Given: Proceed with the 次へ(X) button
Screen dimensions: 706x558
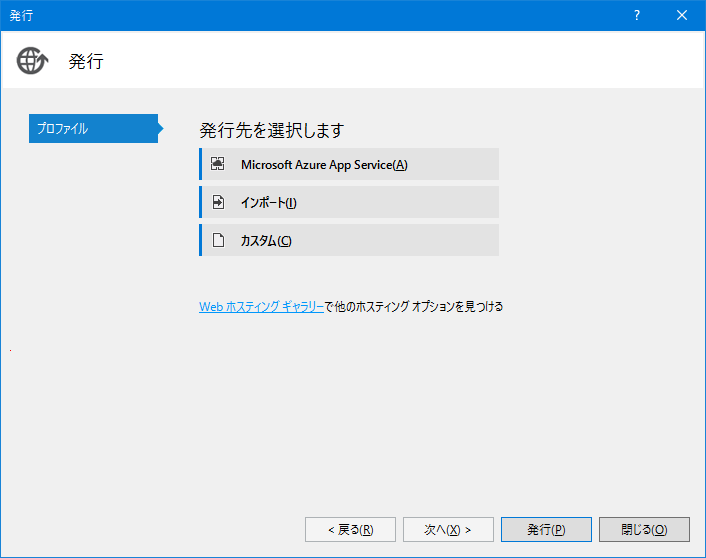Looking at the screenshot, I should click(448, 530).
